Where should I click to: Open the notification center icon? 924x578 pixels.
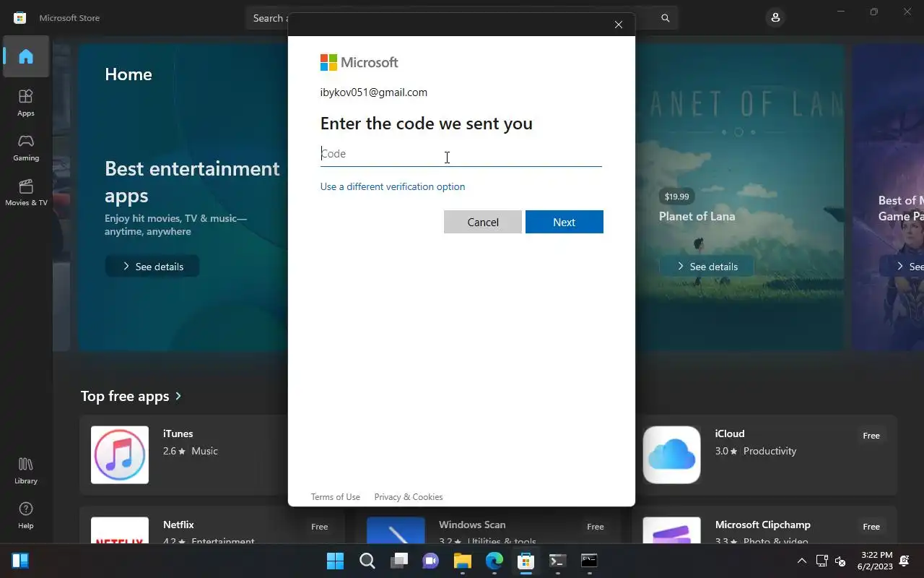coord(905,561)
